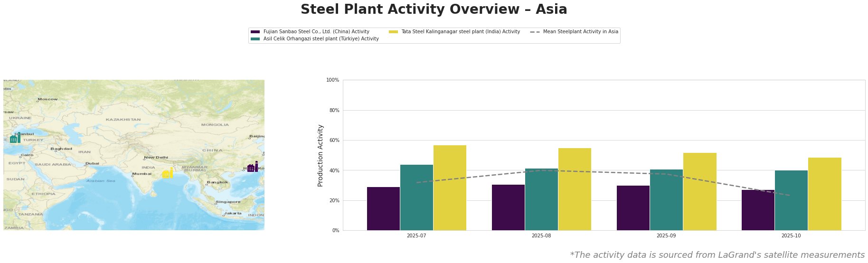Click the teal bar for 2025-08
868x263 pixels.
[541, 199]
